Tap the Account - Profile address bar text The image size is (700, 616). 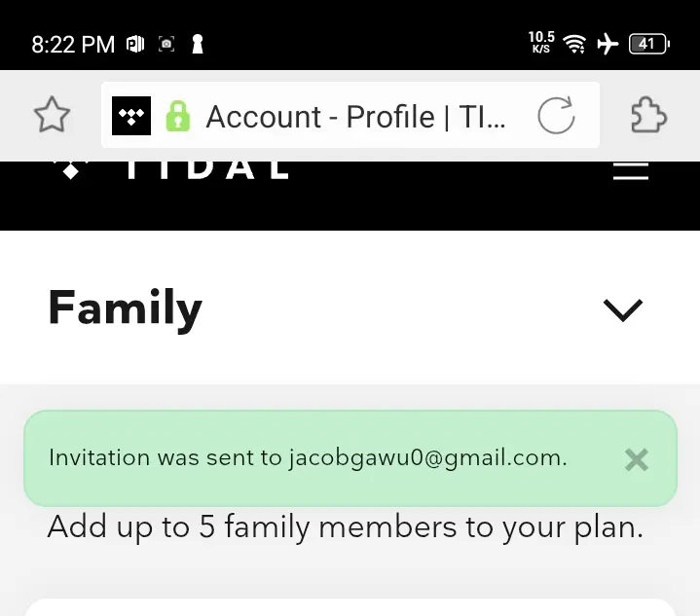tap(355, 117)
